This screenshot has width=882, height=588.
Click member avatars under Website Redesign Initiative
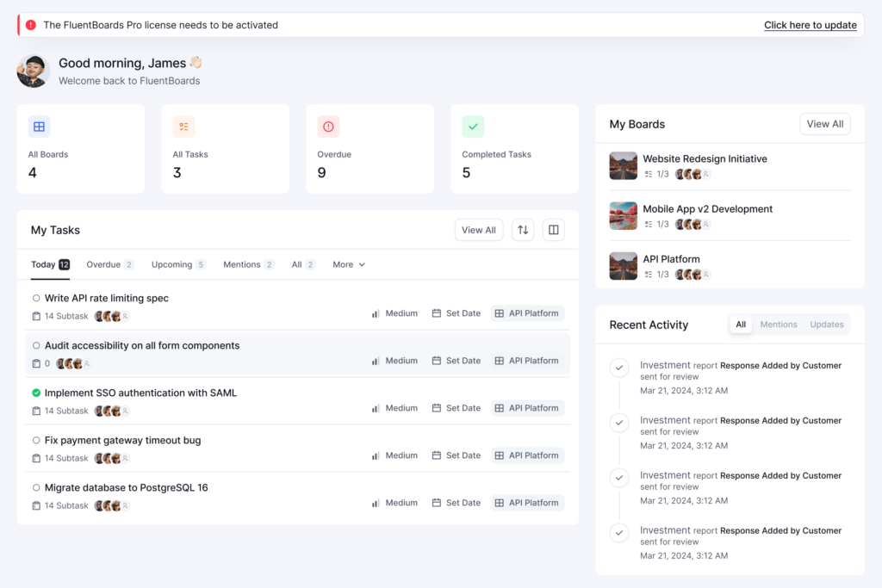tap(693, 174)
